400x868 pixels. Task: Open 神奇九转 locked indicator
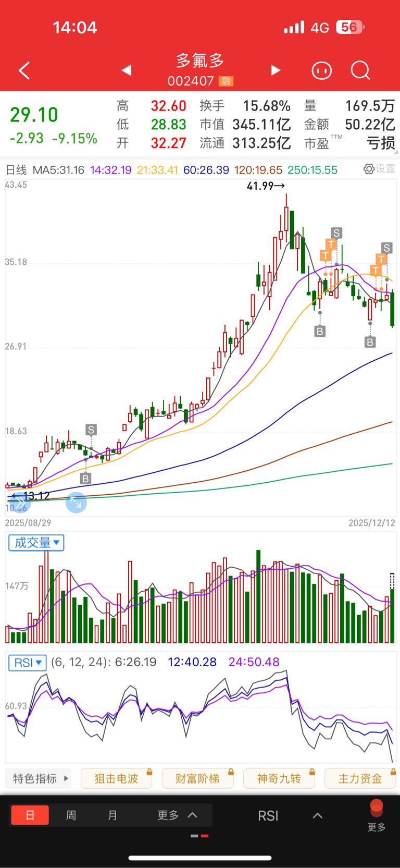click(x=279, y=778)
